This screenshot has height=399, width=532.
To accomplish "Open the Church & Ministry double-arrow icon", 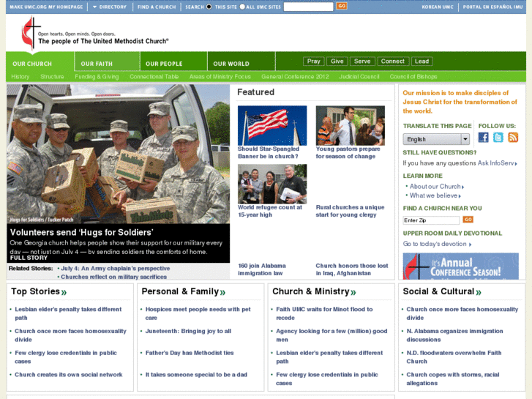I will (x=353, y=292).
